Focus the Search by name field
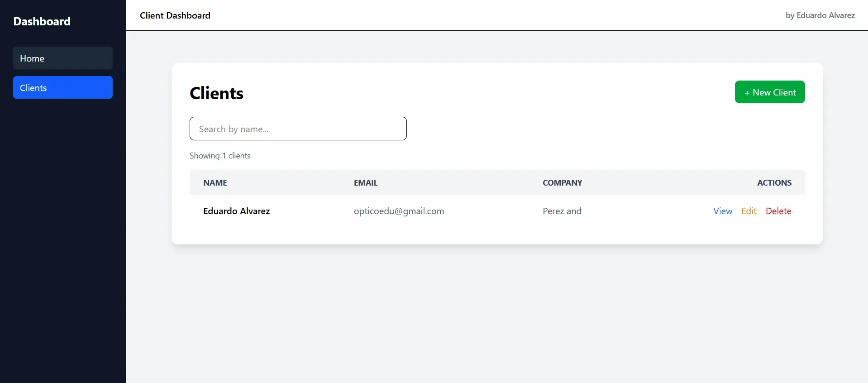The width and height of the screenshot is (868, 383). tap(298, 129)
